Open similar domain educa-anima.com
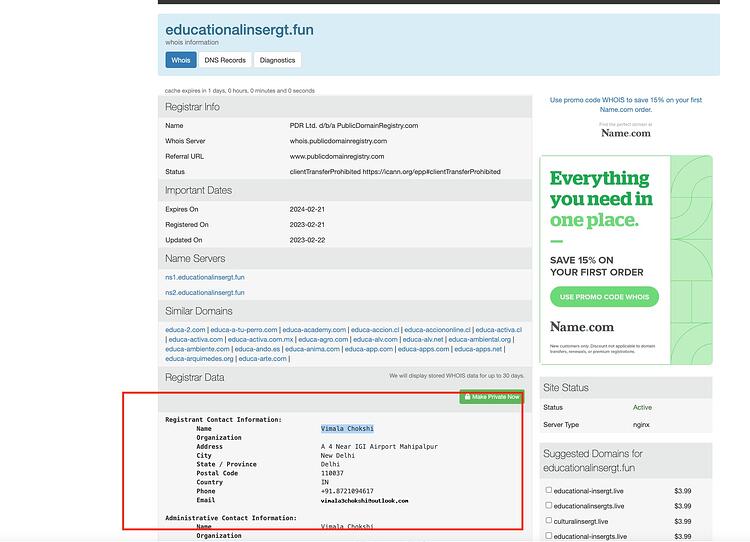Viewport: 750px width, 542px height. tap(312, 349)
